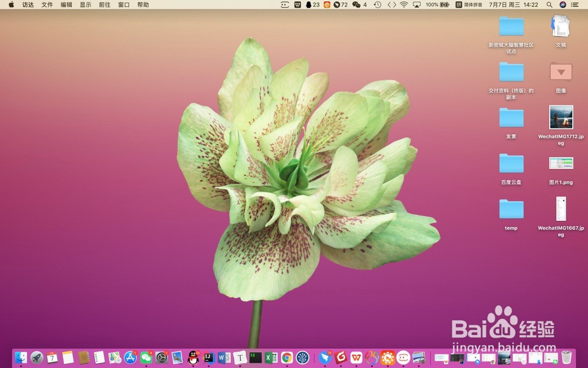
Task: Click the Wi-Fi status icon
Action: coord(404,5)
